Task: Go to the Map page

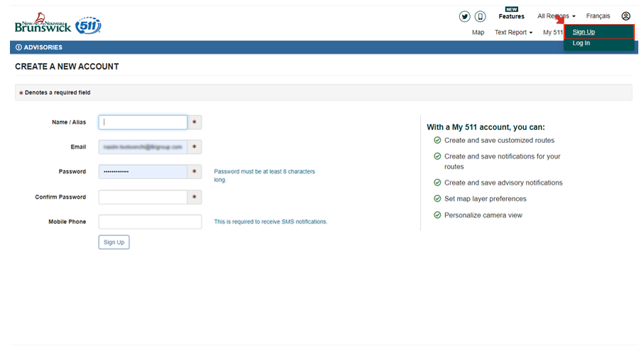Action: point(478,33)
